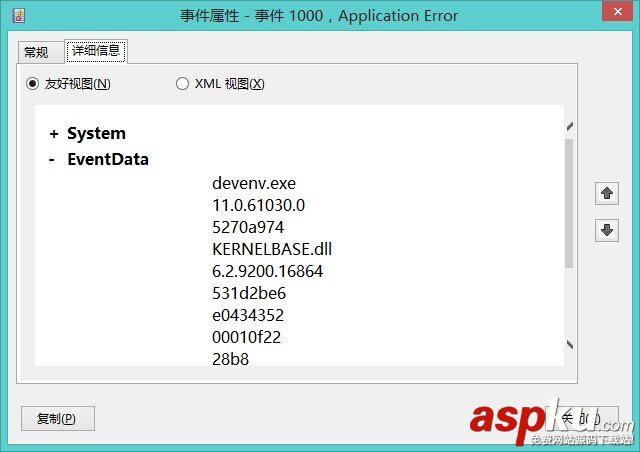Select the version 11.0.61030.0 value
Viewport: 640px width, 452px height.
click(x=258, y=205)
